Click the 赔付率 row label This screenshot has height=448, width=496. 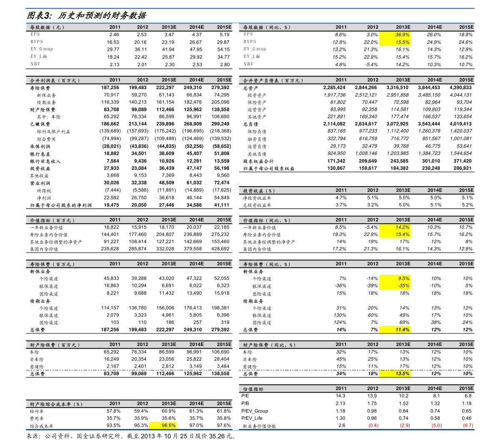point(37,411)
